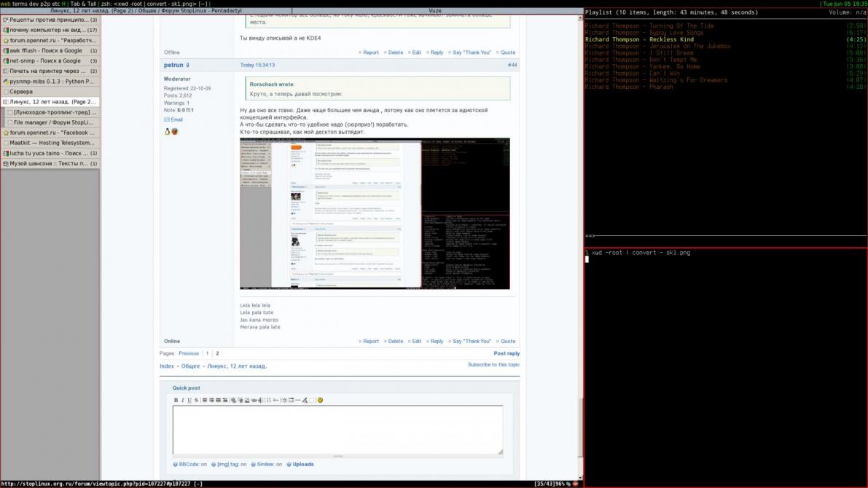Click the Bold (B) icon in the quick post toolbar

176,399
